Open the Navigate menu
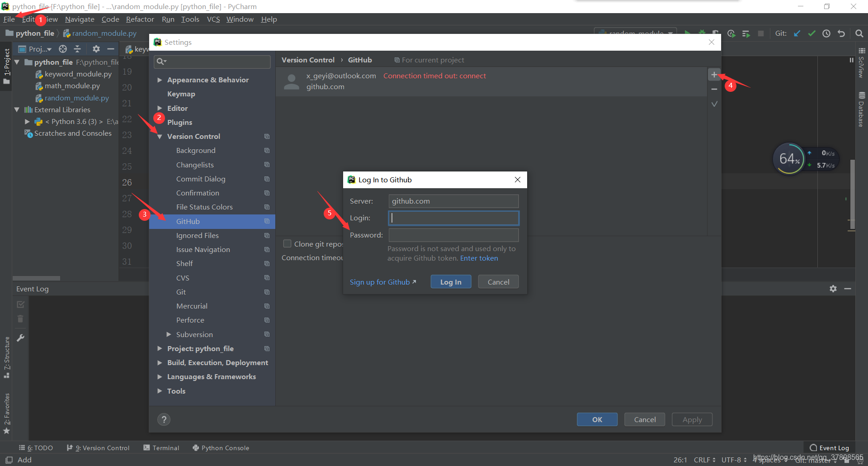The height and width of the screenshot is (466, 868). pyautogui.click(x=80, y=19)
